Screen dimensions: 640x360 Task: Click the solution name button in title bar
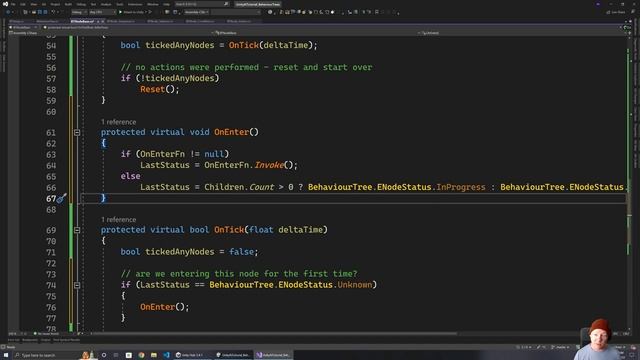tap(258, 4)
